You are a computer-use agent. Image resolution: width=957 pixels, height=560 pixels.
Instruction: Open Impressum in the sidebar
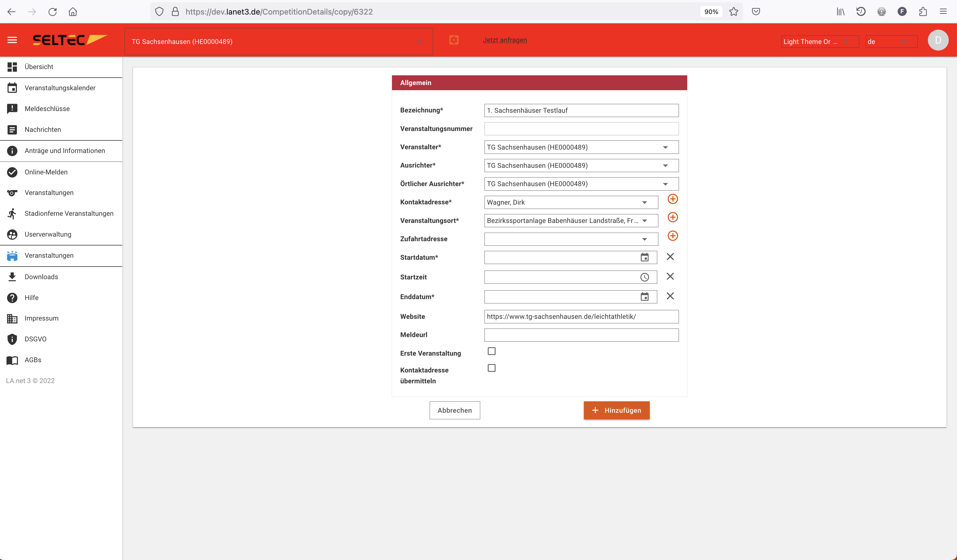click(x=61, y=318)
